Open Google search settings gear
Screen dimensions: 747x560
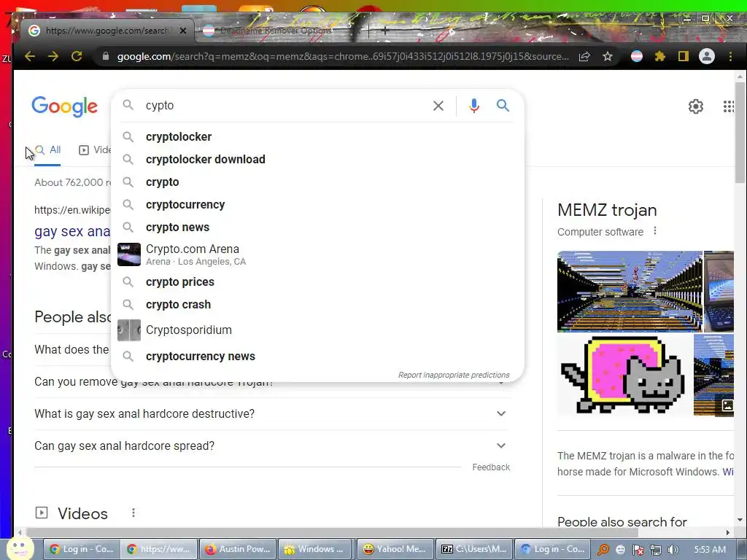tap(695, 106)
